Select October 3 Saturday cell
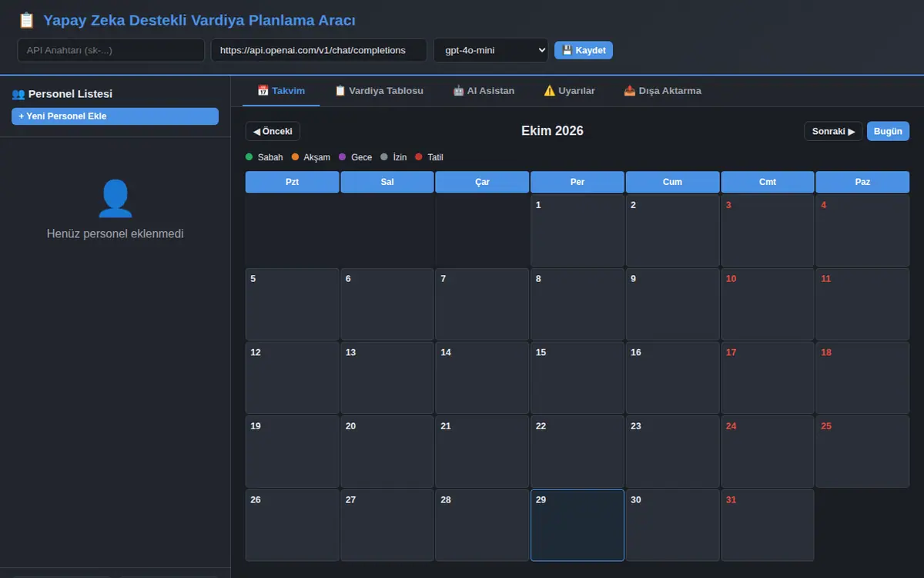This screenshot has width=924, height=578. pyautogui.click(x=768, y=230)
